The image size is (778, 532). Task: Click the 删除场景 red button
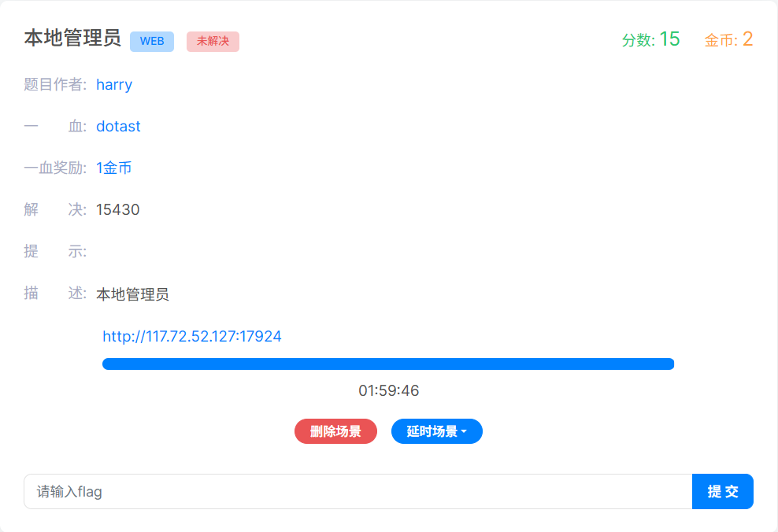coord(335,431)
